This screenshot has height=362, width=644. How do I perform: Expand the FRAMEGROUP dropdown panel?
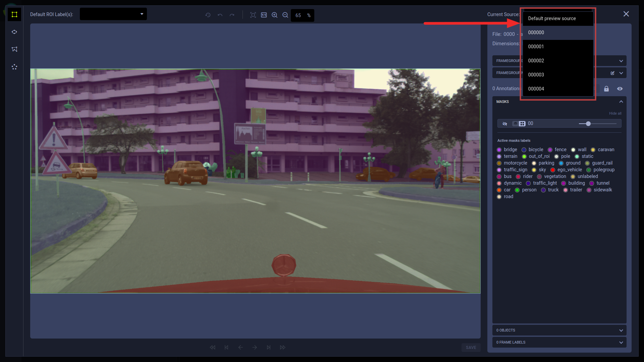pyautogui.click(x=622, y=61)
